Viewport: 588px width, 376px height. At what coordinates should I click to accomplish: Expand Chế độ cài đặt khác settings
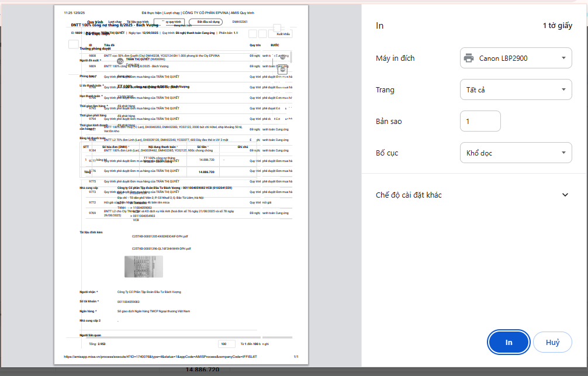(x=472, y=195)
